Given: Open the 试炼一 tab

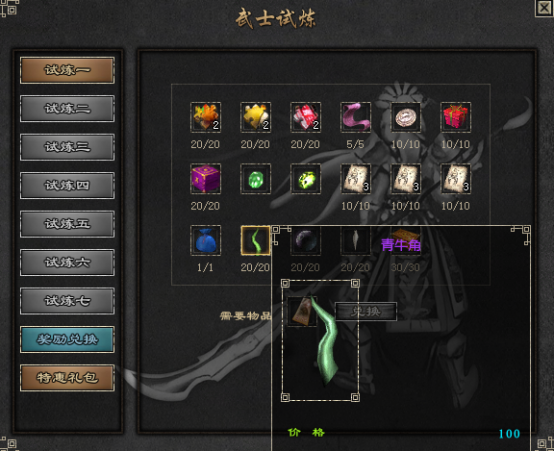Looking at the screenshot, I should click(x=67, y=70).
